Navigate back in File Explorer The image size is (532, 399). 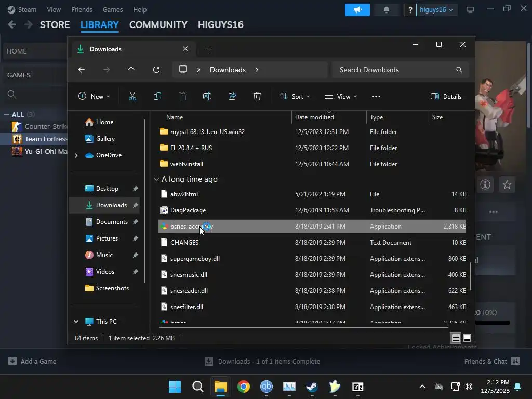tap(82, 70)
